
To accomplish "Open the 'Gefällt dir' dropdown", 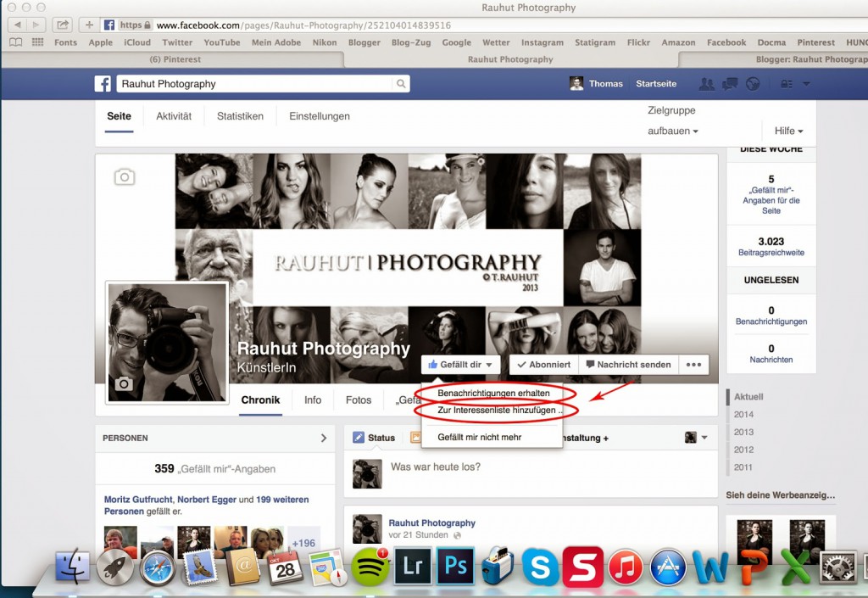I will click(x=460, y=365).
